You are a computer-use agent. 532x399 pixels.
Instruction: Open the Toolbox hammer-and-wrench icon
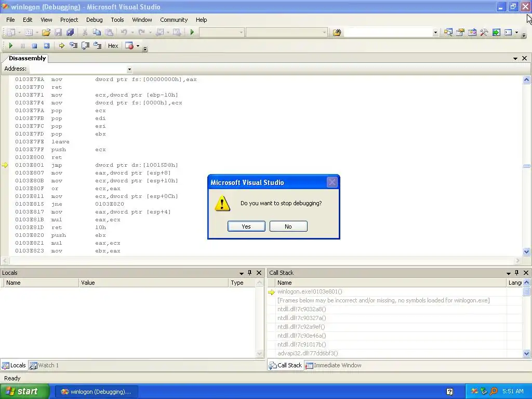point(484,32)
